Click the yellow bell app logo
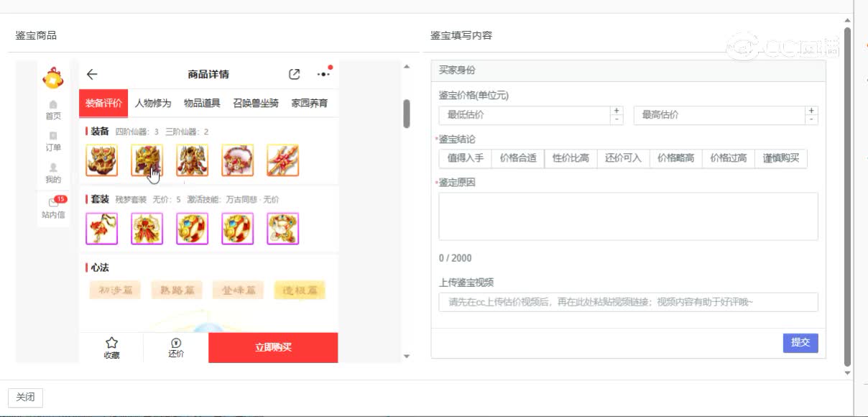 (52, 78)
